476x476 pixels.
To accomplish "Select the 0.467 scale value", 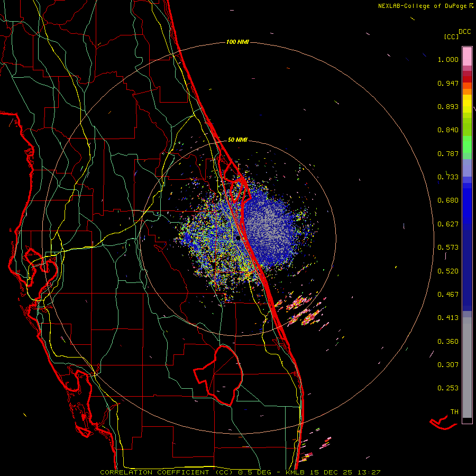I will click(x=448, y=295).
